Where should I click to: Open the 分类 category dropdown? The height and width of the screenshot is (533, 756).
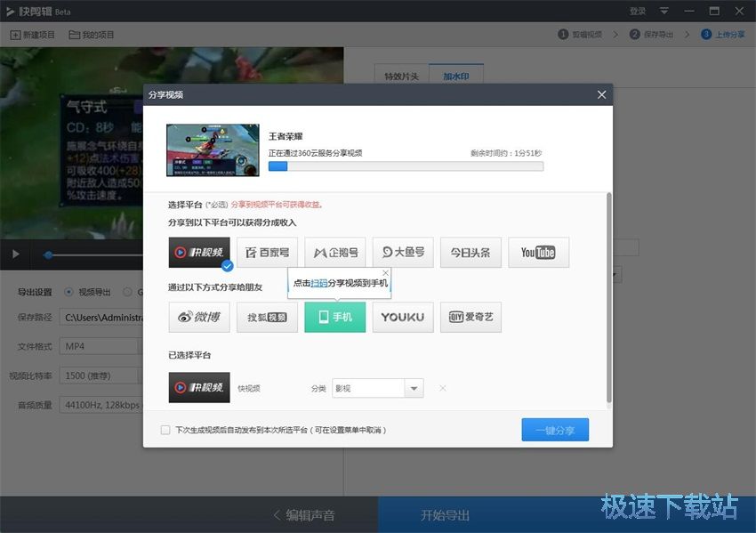pyautogui.click(x=377, y=388)
